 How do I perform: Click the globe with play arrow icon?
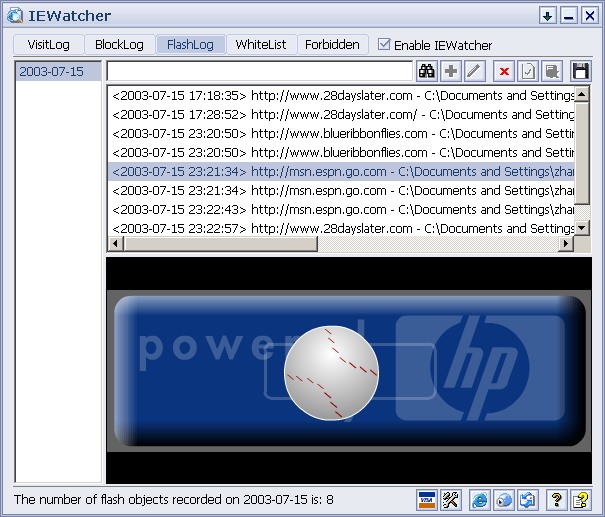(x=504, y=500)
